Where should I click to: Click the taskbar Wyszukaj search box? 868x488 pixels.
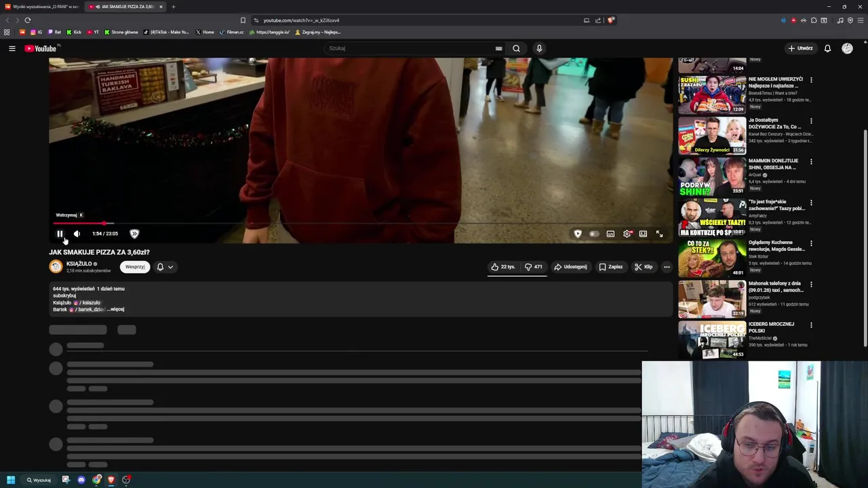[x=39, y=480]
